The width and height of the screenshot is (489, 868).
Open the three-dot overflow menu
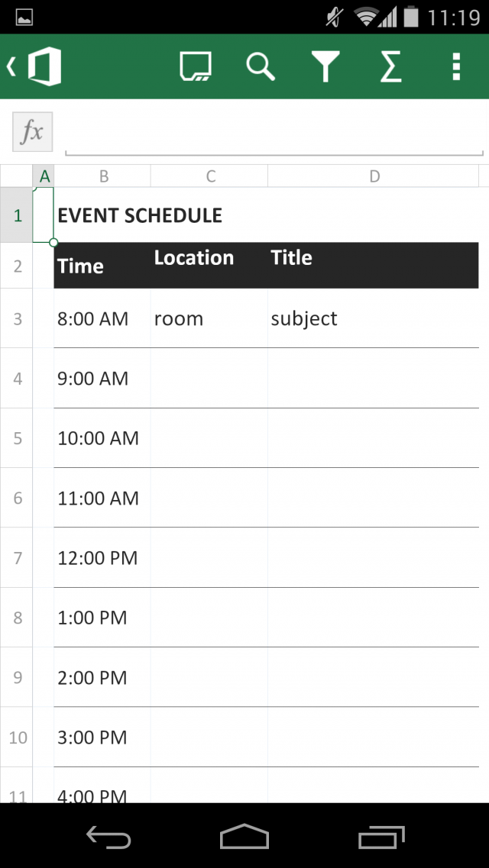coord(456,67)
